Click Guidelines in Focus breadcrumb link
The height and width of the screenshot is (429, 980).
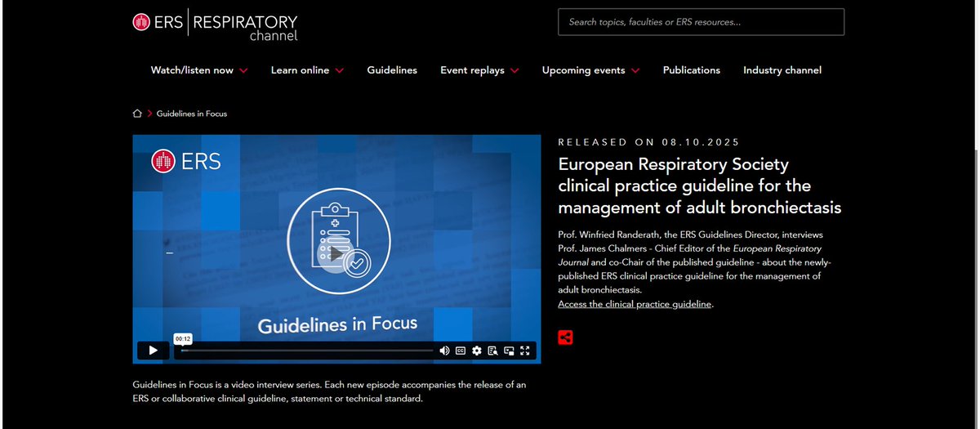coord(192,114)
